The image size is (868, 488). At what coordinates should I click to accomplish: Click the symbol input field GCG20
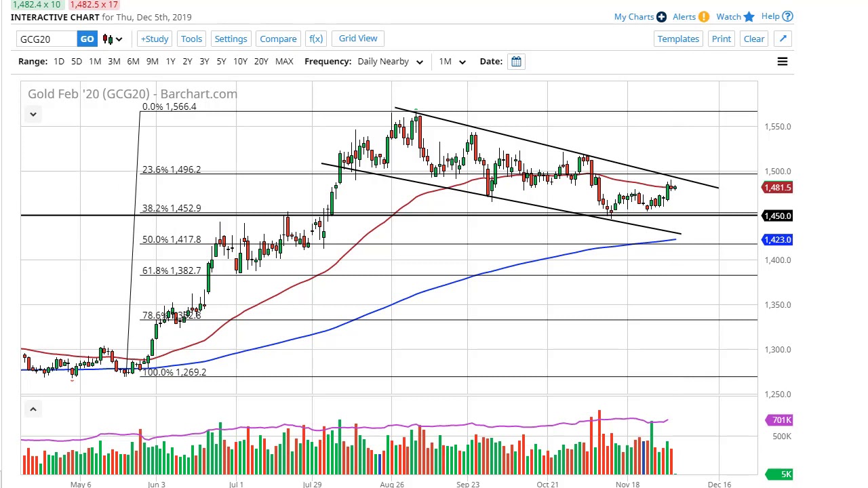[x=46, y=39]
